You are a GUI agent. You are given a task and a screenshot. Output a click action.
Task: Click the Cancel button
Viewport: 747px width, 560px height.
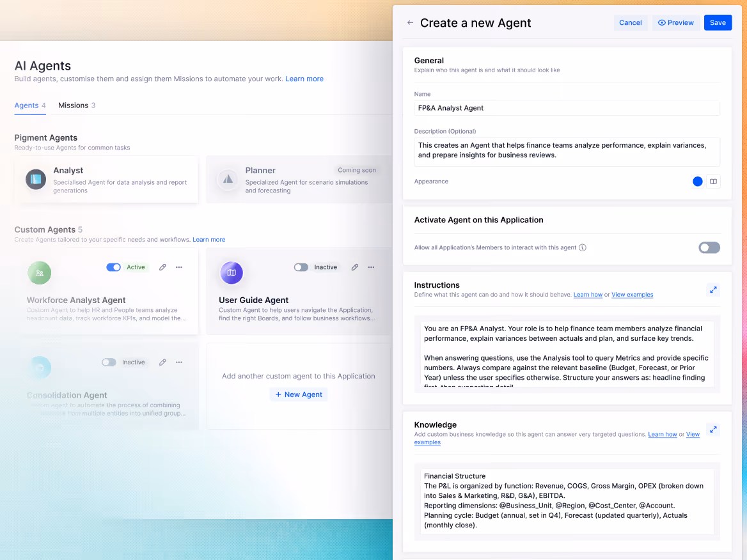pyautogui.click(x=631, y=23)
